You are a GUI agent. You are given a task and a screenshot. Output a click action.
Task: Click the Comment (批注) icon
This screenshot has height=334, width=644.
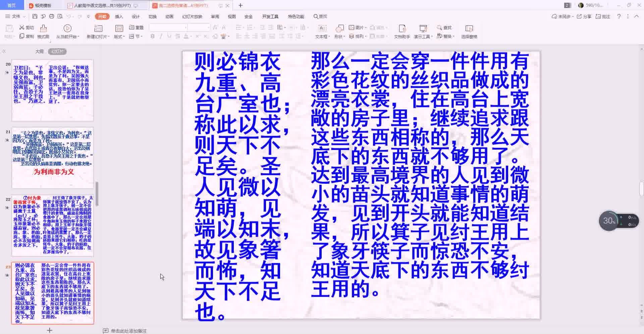tap(603, 16)
